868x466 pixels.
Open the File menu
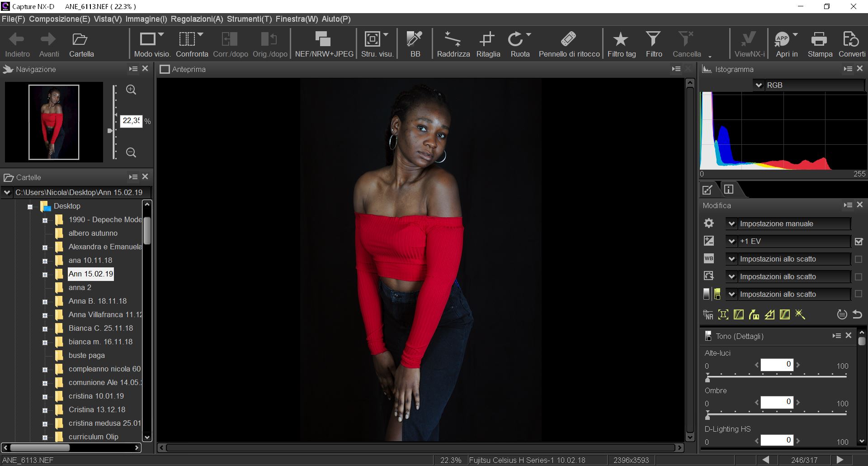(13, 19)
